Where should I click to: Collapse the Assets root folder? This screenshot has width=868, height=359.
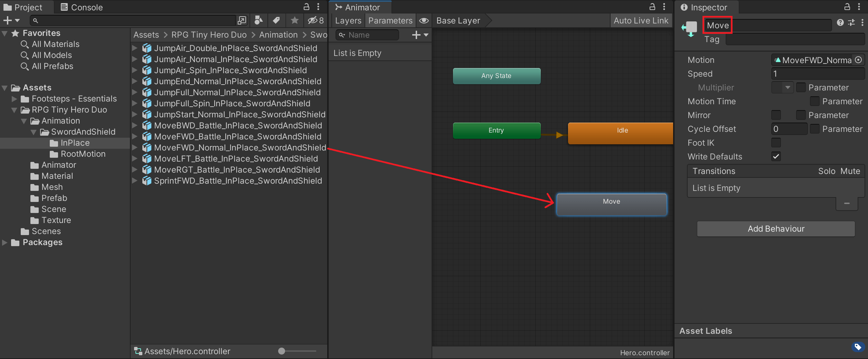click(5, 88)
